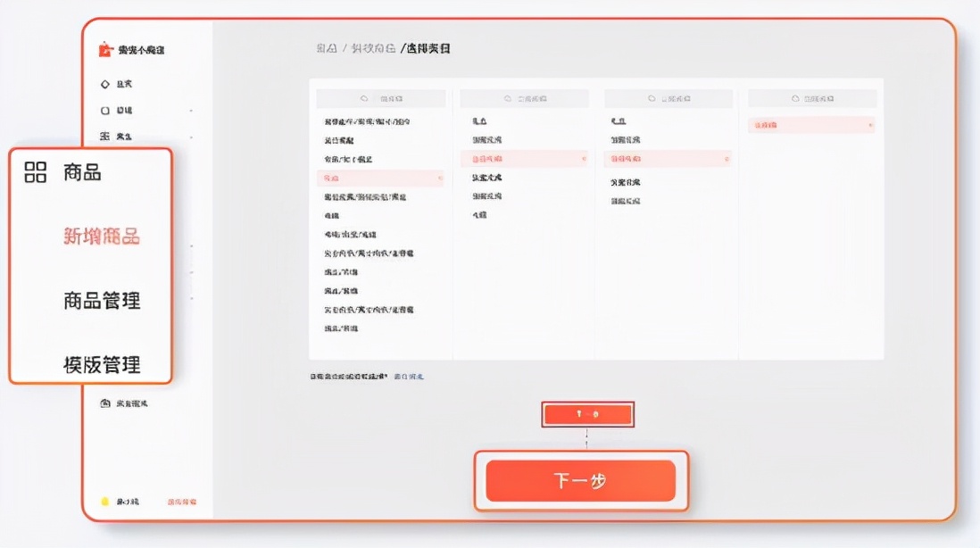This screenshot has width=980, height=548.
Task: Click the blue link below the category panel
Action: pos(409,377)
